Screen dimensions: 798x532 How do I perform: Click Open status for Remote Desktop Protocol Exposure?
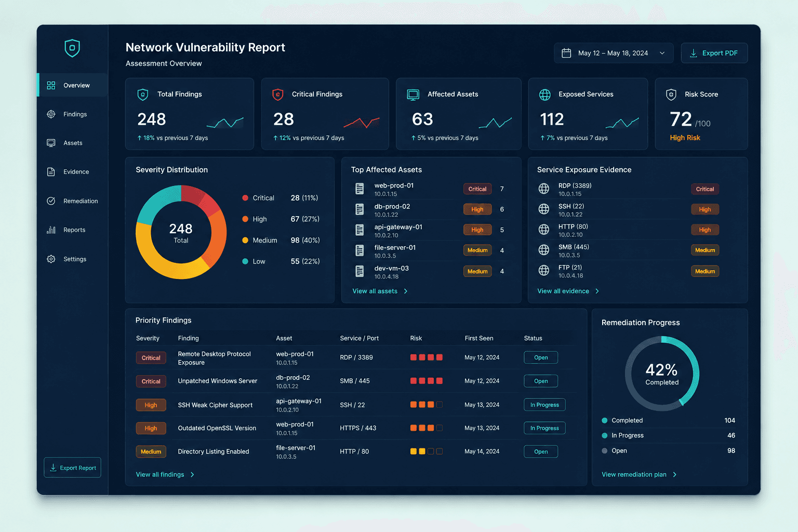point(541,357)
